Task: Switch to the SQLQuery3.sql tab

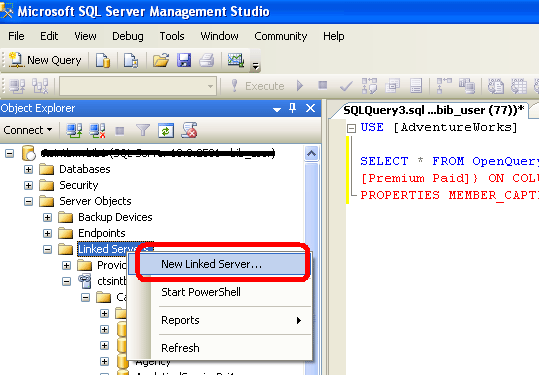Action: point(433,110)
